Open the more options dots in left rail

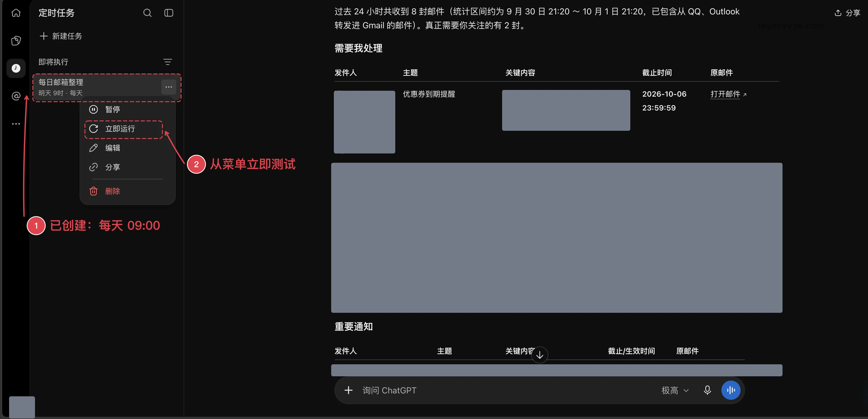(16, 124)
